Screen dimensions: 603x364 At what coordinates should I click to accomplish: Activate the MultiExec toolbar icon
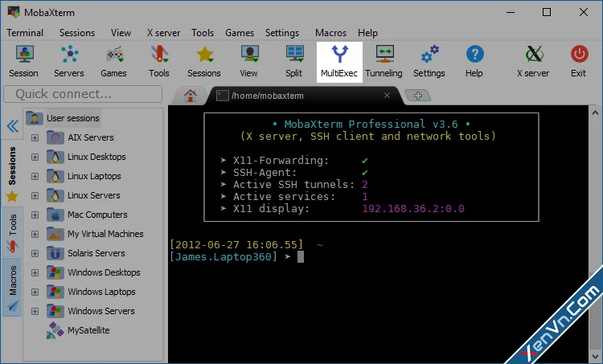pyautogui.click(x=339, y=62)
